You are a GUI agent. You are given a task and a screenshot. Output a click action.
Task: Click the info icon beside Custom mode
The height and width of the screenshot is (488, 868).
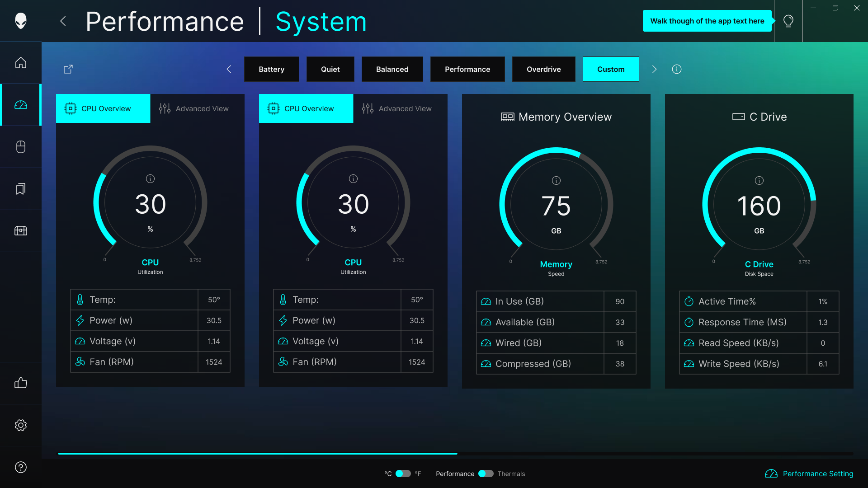tap(677, 69)
